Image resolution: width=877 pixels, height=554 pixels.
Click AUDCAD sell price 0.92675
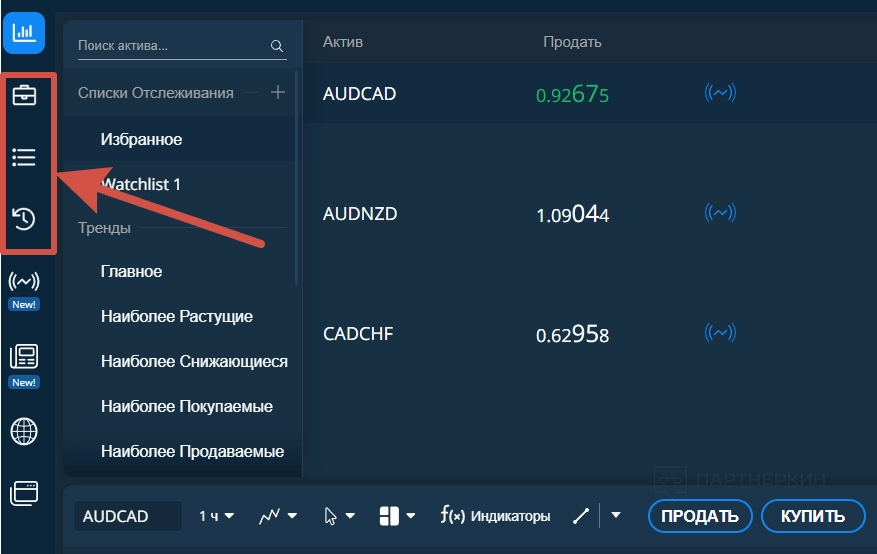pos(572,94)
